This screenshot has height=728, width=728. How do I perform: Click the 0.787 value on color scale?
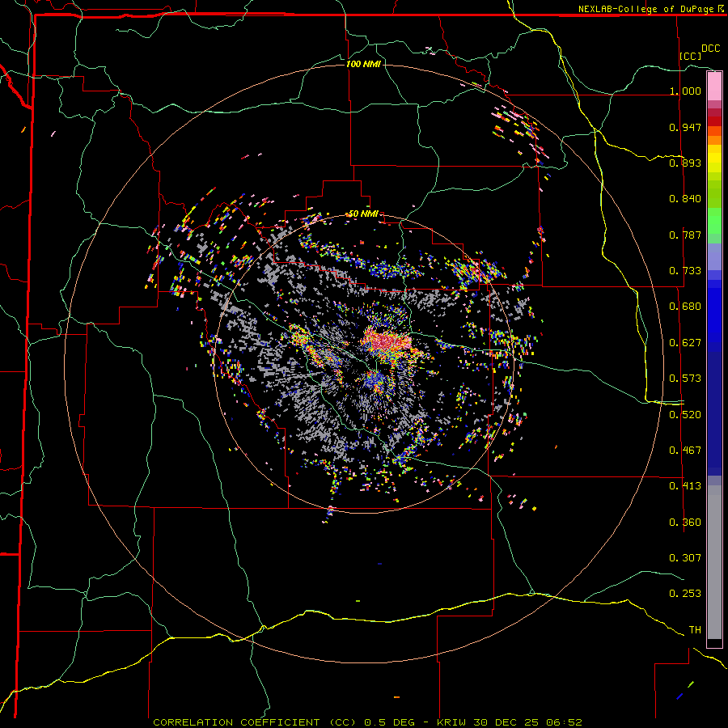(685, 235)
